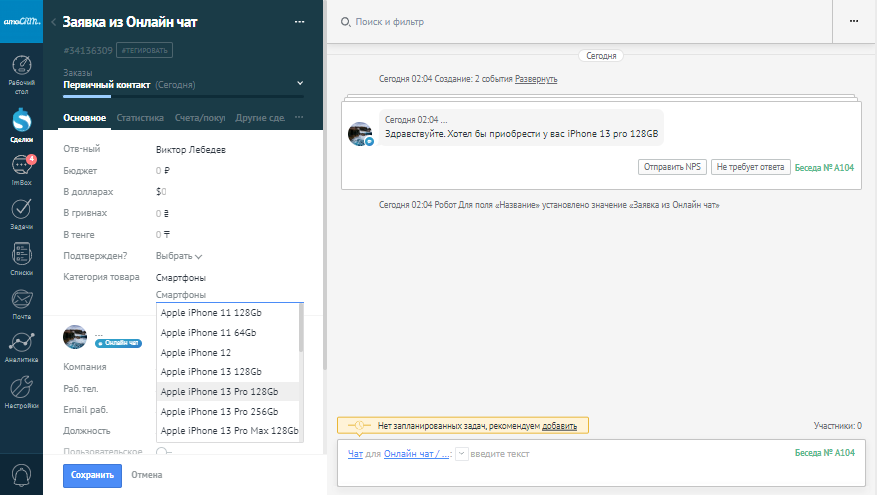Viewport: 877px width, 495px height.
Task: Open the Задачи tasks section
Action: [21, 212]
